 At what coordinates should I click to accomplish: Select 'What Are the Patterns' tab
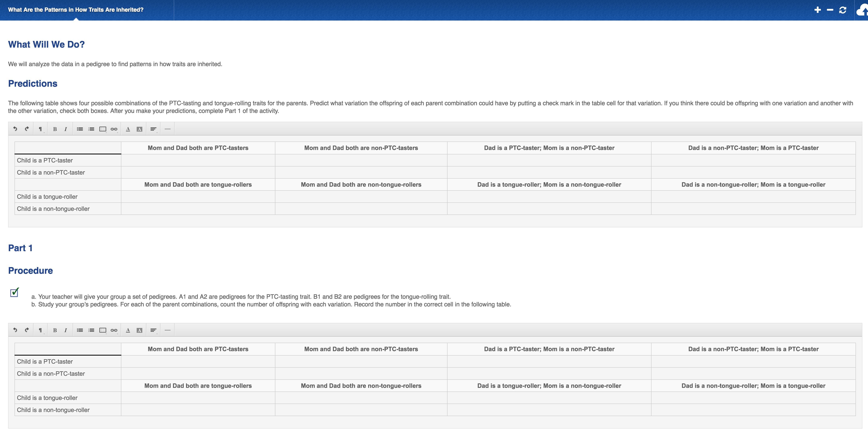click(76, 10)
